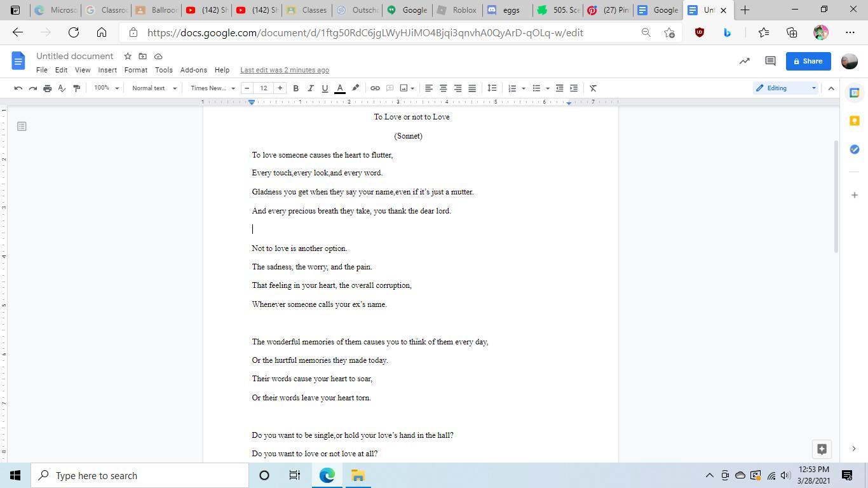Choose a highlight color
The height and width of the screenshot is (488, 868).
(x=356, y=88)
